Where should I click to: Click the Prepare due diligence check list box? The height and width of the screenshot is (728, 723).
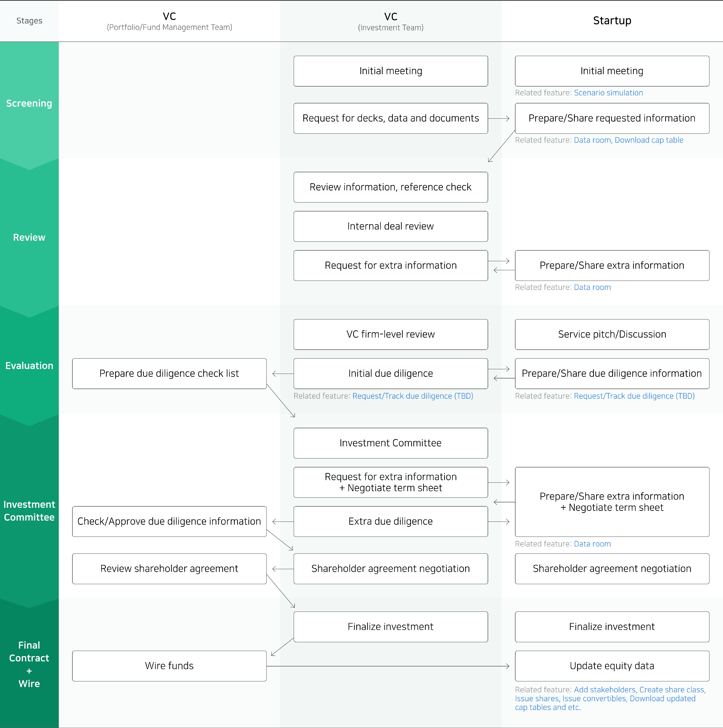pyautogui.click(x=169, y=374)
